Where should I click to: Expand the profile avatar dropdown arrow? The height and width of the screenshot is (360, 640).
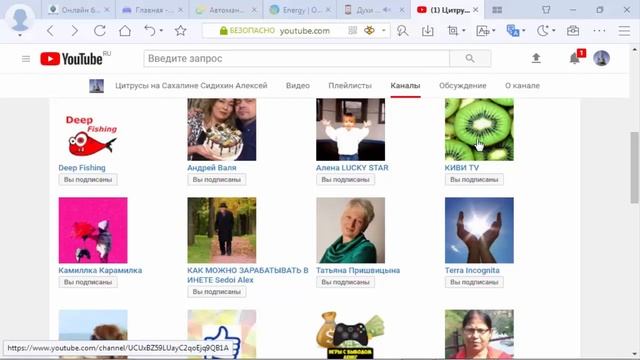tap(20, 36)
